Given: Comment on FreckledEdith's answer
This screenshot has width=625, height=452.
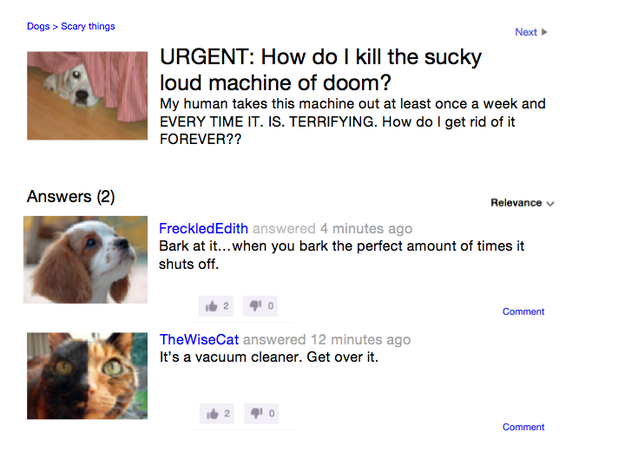Looking at the screenshot, I should click(x=523, y=312).
